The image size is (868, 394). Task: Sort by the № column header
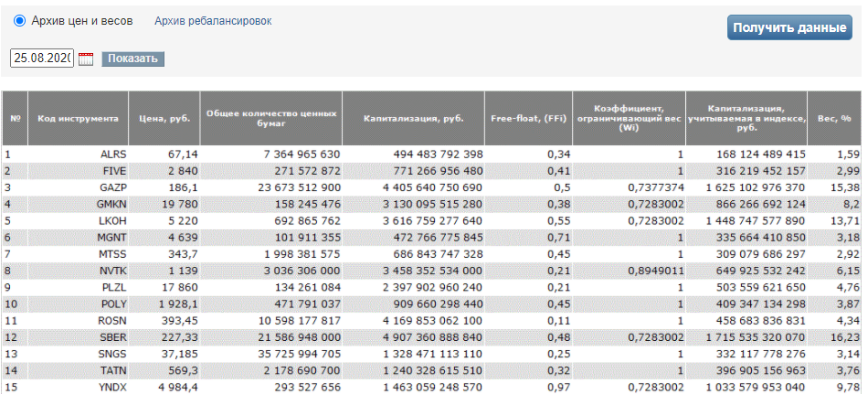point(16,118)
